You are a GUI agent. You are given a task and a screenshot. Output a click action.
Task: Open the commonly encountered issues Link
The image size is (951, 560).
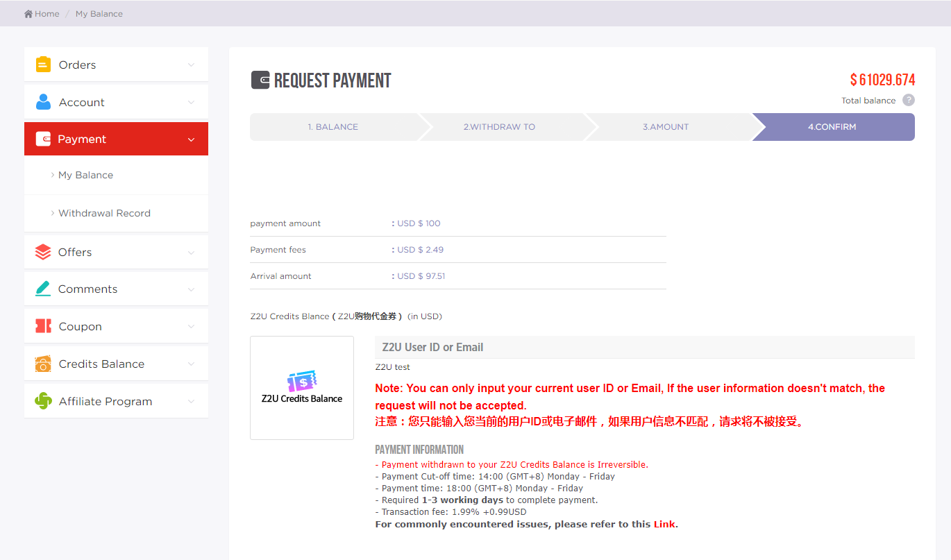click(x=664, y=524)
